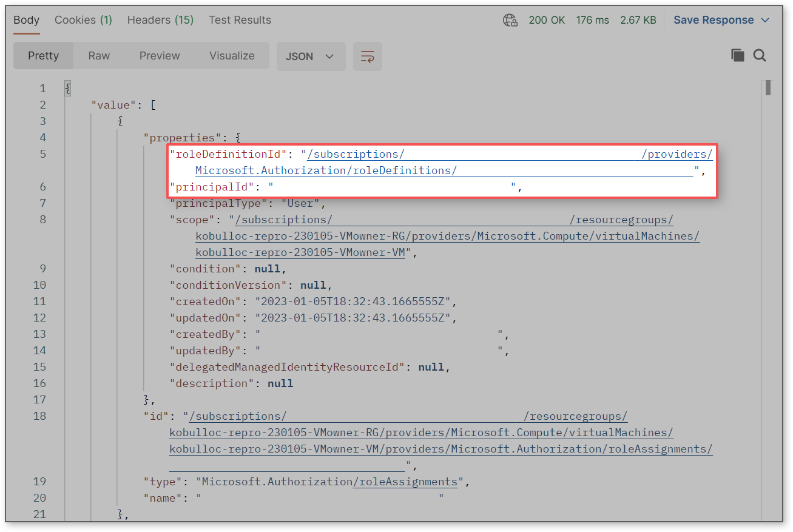This screenshot has width=793, height=532.
Task: Copy response with copy icon
Action: click(x=738, y=56)
